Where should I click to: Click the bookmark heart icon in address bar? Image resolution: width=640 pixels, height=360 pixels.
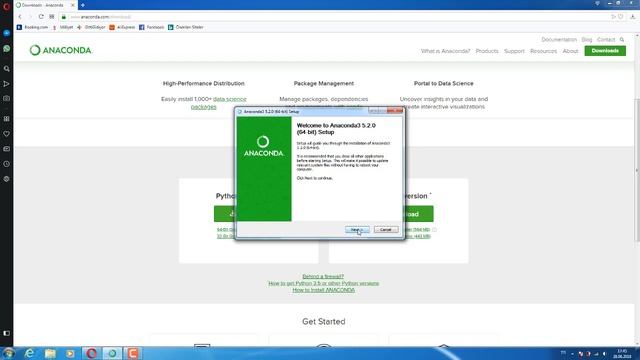[x=620, y=17]
